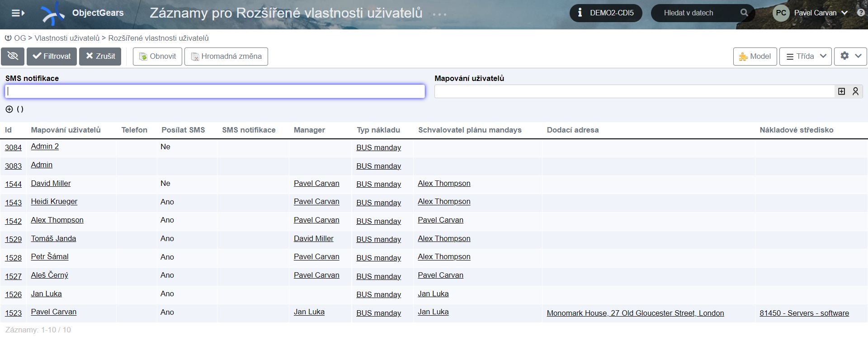Viewport: 868px width, 341px height.
Task: Open Aleš Černý user mapping link
Action: [49, 275]
